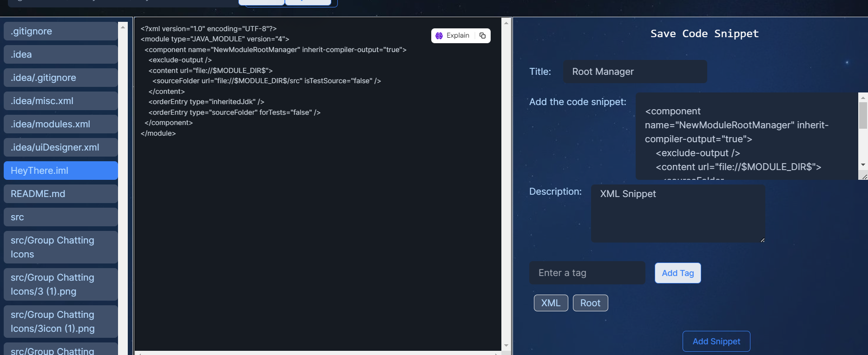The width and height of the screenshot is (868, 355).
Task: Click the 'Title:' label
Action: tap(540, 72)
